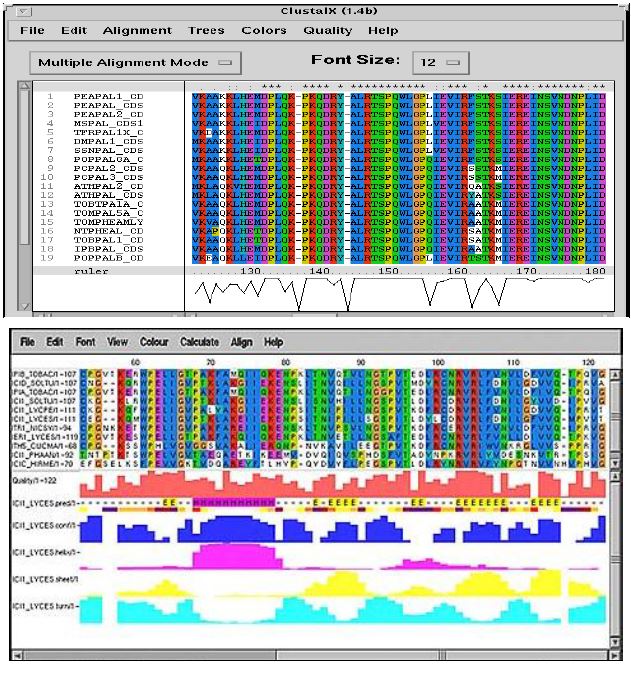This screenshot has width=631, height=676.
Task: Open the ClustalX Help menu
Action: [x=383, y=31]
